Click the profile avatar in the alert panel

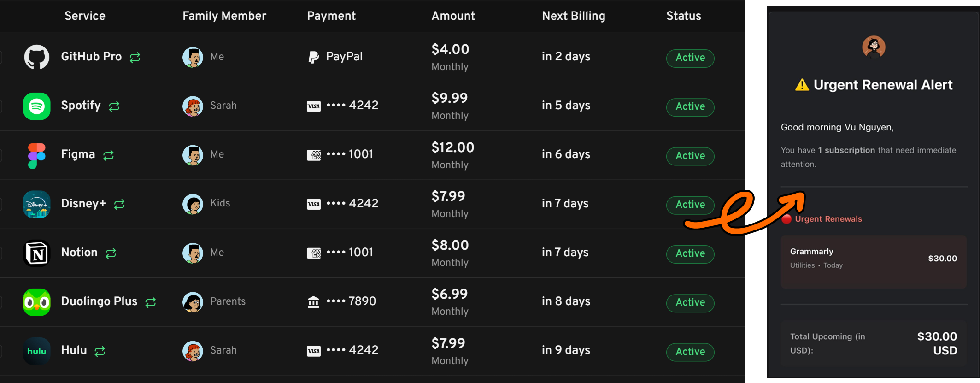click(x=873, y=47)
